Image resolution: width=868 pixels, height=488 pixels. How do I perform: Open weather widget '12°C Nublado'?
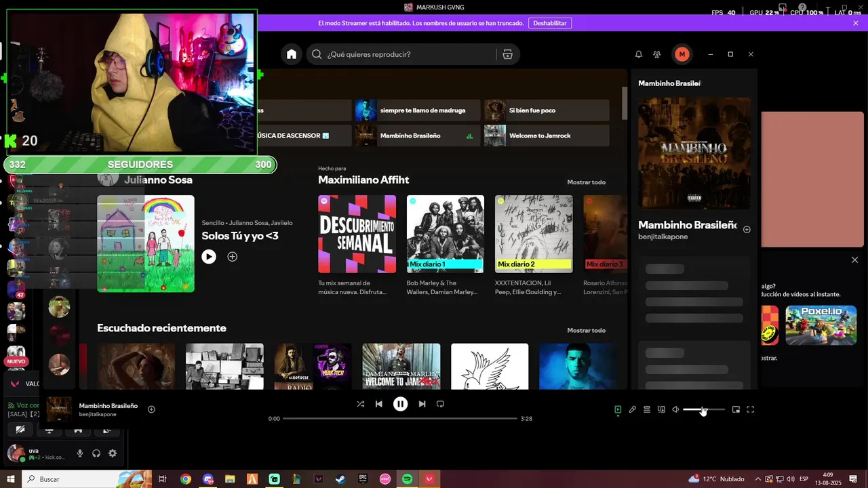(x=717, y=479)
